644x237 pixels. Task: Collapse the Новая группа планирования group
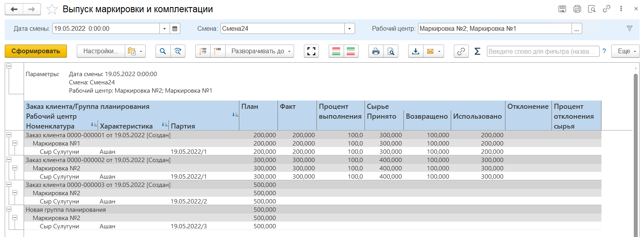[x=9, y=209]
